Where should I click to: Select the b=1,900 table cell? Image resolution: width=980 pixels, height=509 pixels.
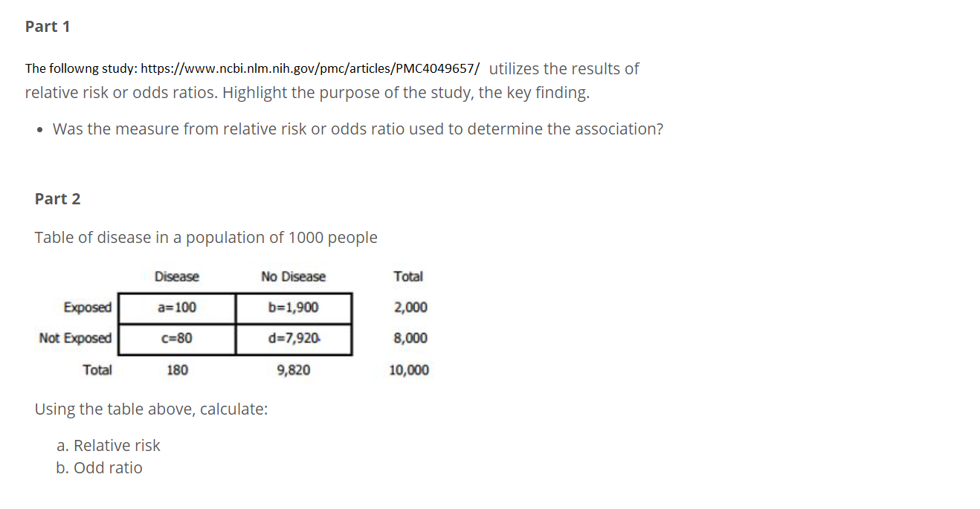coord(294,308)
